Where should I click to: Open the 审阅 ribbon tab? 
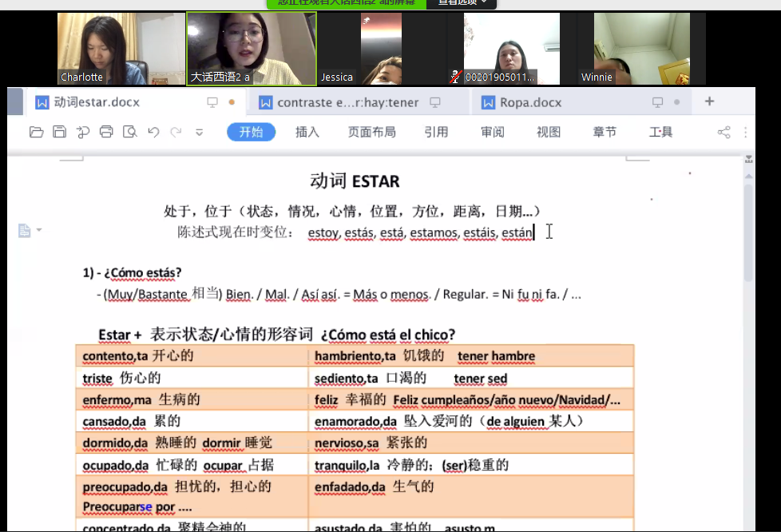[492, 132]
